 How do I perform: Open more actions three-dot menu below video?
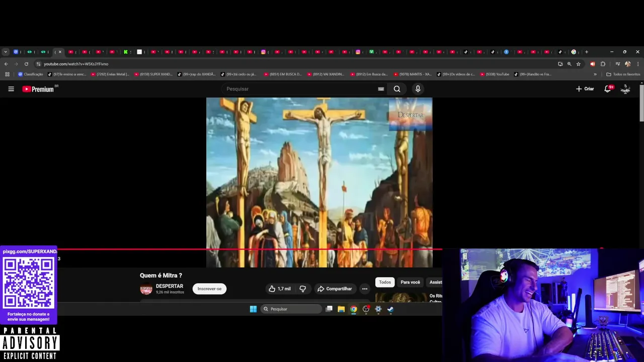tap(365, 289)
